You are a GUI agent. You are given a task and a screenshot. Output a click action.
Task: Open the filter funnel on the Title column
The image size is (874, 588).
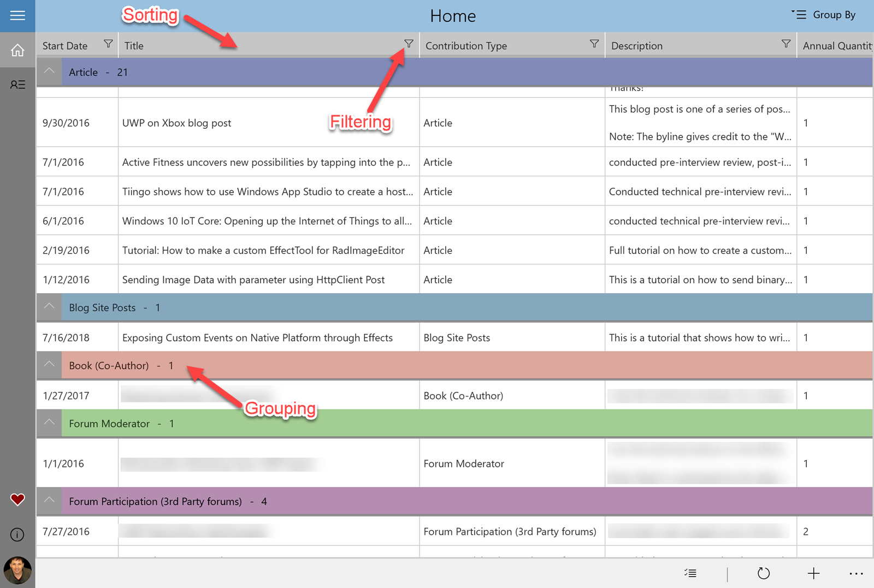(x=408, y=44)
